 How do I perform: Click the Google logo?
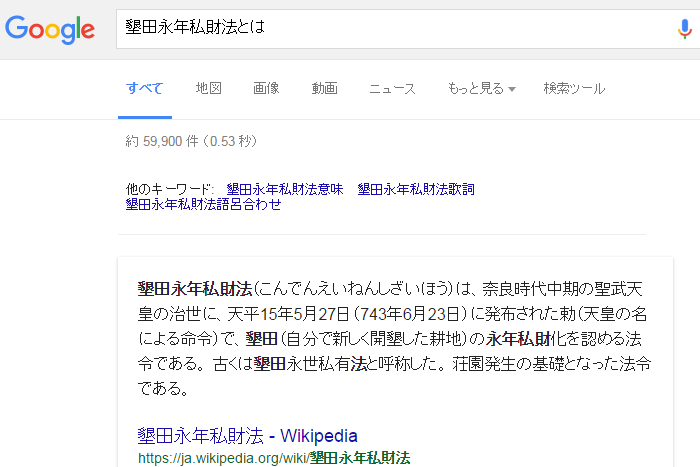pyautogui.click(x=50, y=28)
